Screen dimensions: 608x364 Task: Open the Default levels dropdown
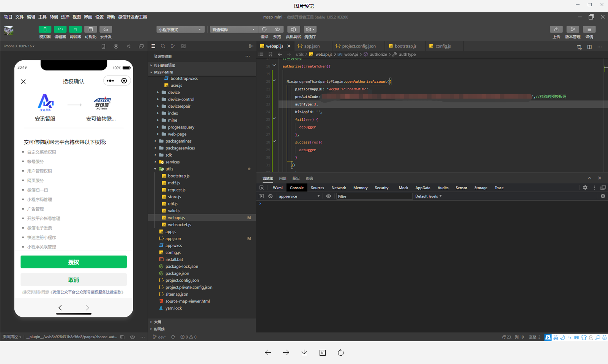428,196
